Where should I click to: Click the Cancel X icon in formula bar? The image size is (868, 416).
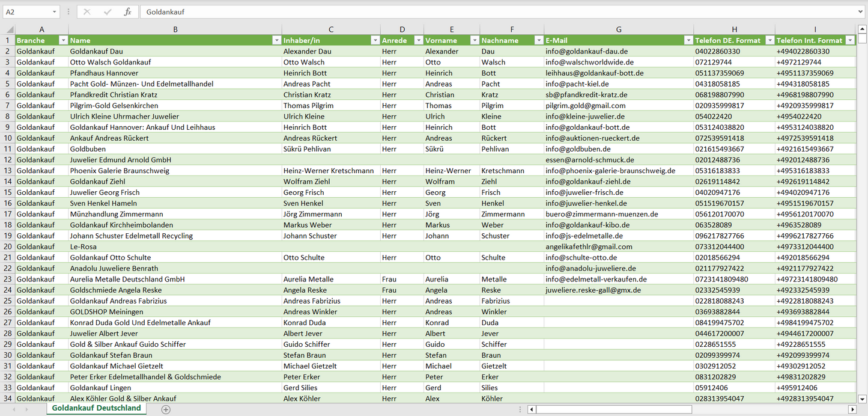click(87, 12)
